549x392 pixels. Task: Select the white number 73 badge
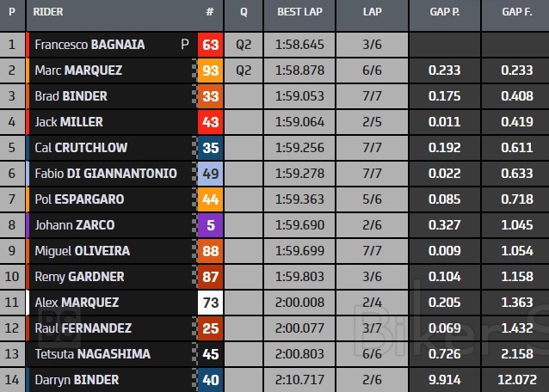click(x=210, y=303)
